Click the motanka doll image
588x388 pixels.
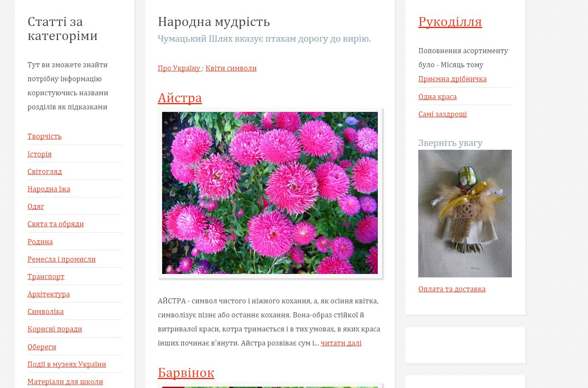[465, 214]
